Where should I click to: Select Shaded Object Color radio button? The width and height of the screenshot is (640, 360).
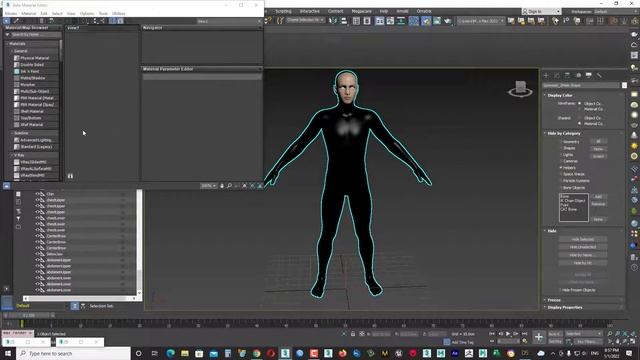[580, 118]
